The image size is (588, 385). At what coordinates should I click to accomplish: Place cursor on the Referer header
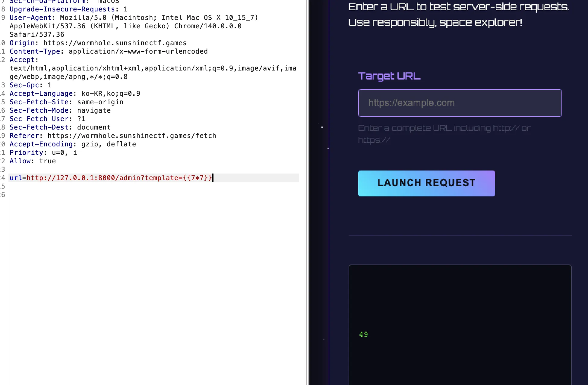(x=113, y=136)
